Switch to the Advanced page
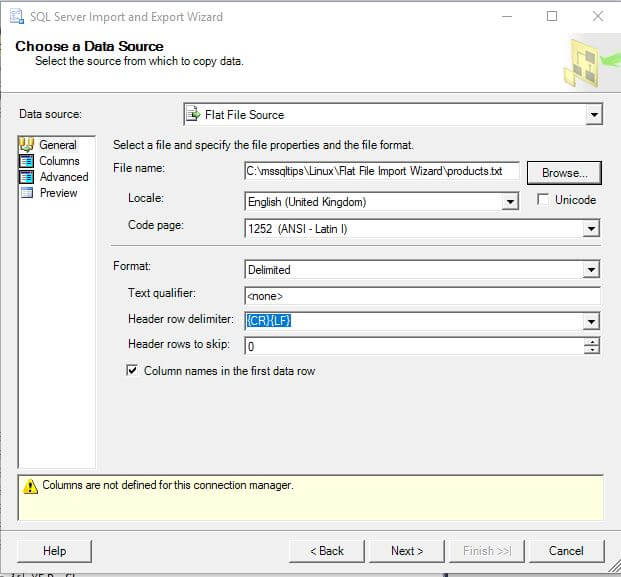621x577 pixels. click(64, 177)
